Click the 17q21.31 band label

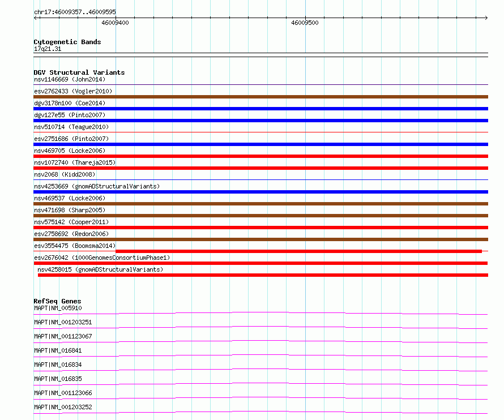click(x=48, y=49)
